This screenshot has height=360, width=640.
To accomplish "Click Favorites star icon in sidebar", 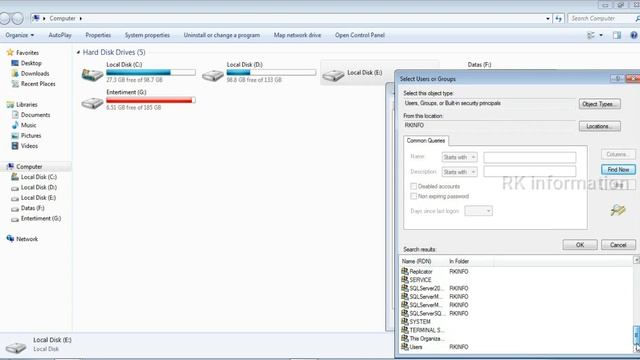I will (10, 52).
